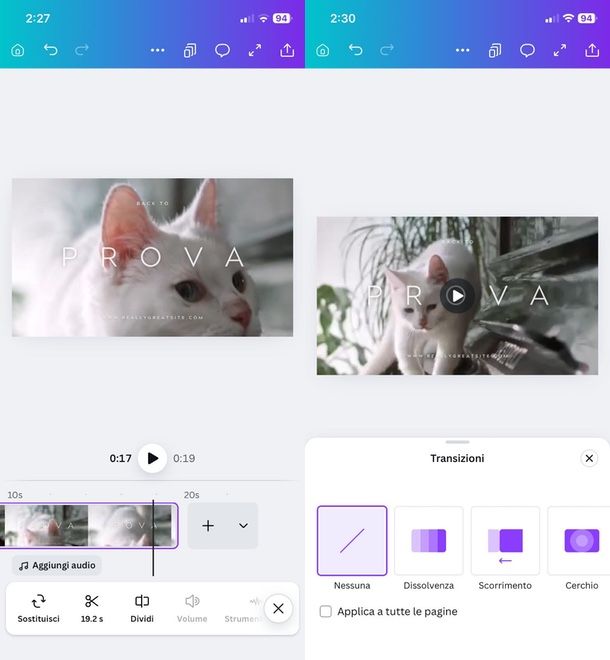
Task: Play the video from the timeline play button
Action: [152, 458]
